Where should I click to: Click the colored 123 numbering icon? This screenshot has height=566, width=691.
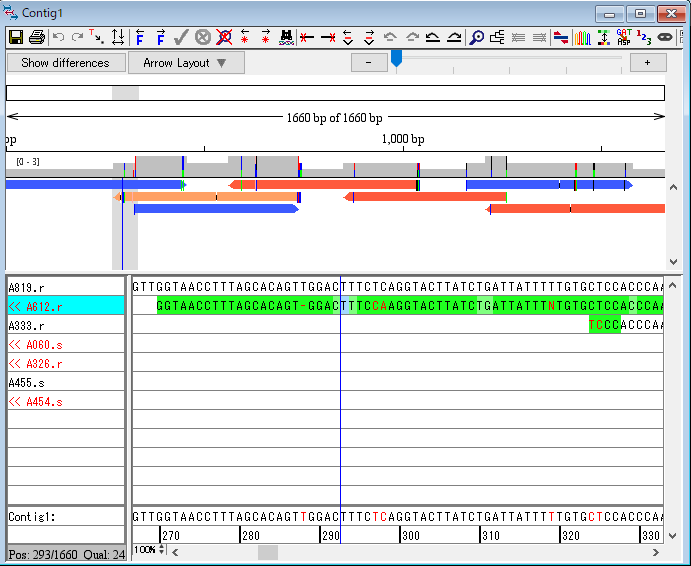pyautogui.click(x=644, y=37)
